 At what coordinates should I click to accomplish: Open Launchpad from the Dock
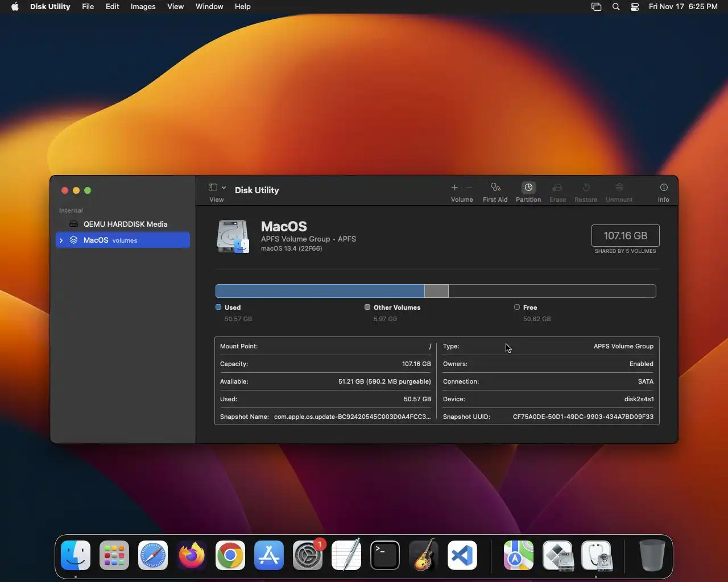pos(114,555)
